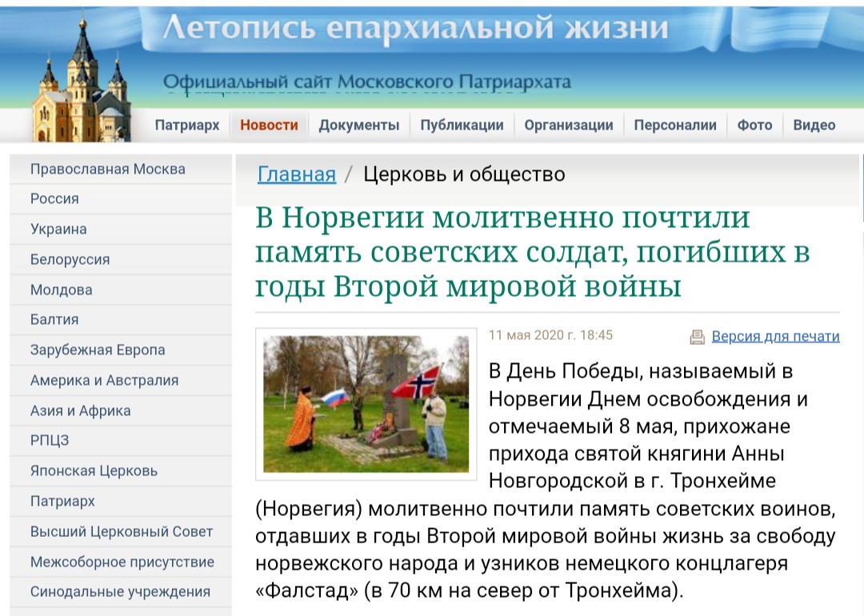864x616 pixels.
Task: Select Православная Москва in sidebar
Action: 107,169
